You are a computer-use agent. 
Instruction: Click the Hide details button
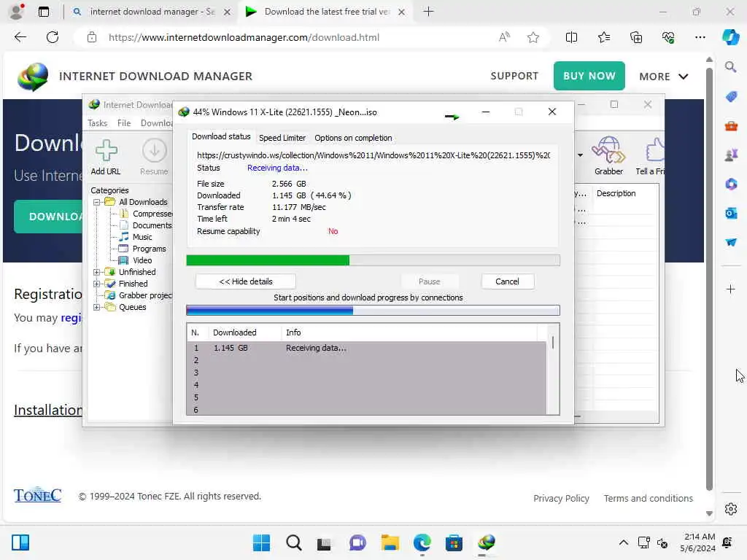tap(245, 281)
